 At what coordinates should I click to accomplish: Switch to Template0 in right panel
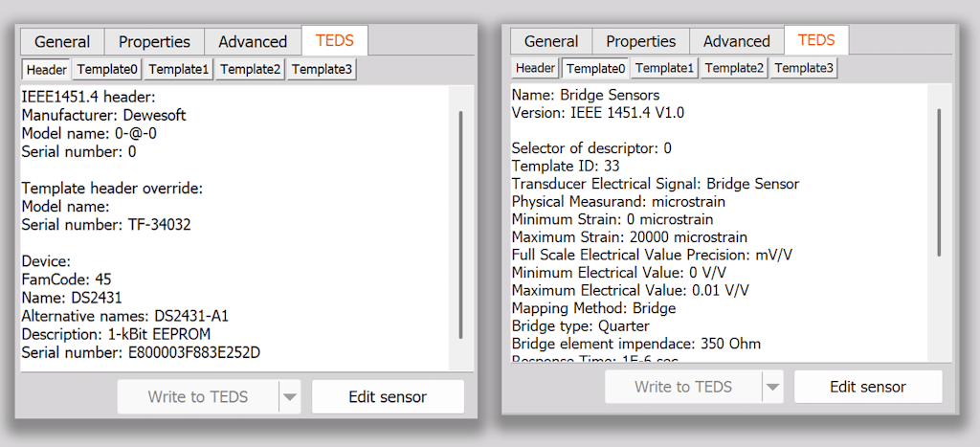[x=595, y=68]
